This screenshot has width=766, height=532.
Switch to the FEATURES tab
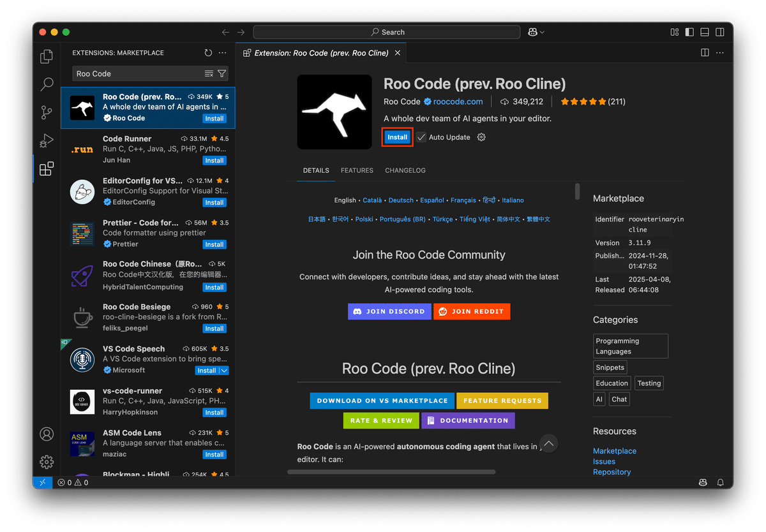tap(356, 170)
